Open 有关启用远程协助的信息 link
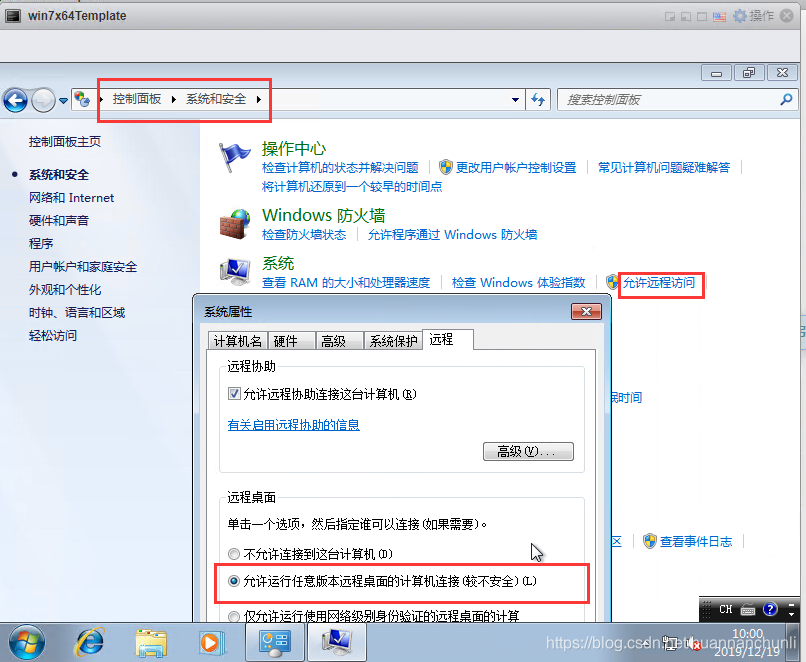Screen dimensions: 806x662 coord(294,425)
